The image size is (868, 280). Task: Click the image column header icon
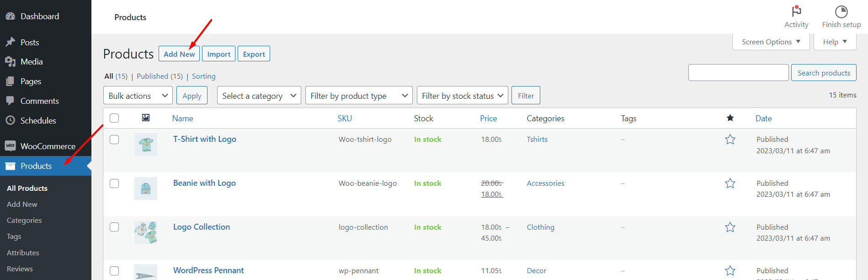pyautogui.click(x=146, y=118)
